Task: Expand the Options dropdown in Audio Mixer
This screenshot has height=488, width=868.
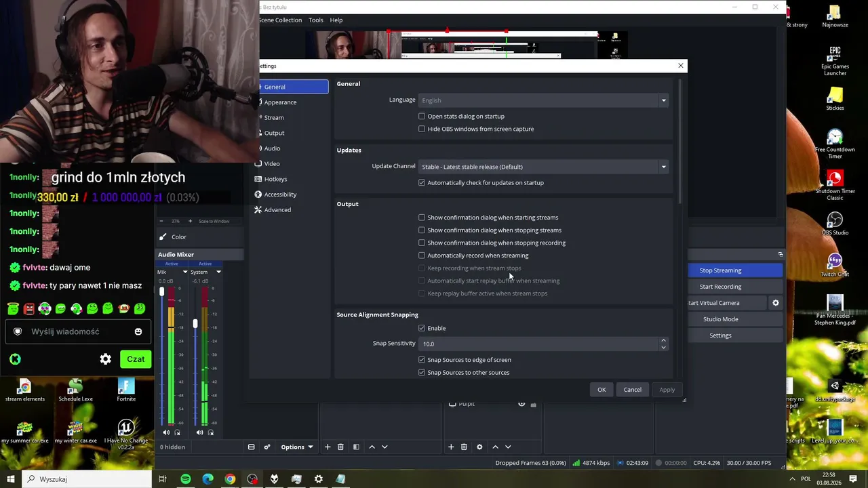Action: pyautogui.click(x=297, y=447)
